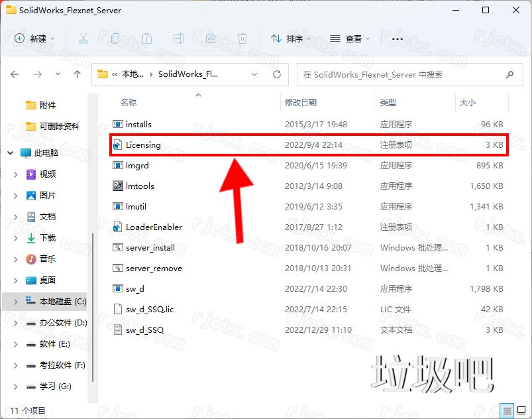Image resolution: width=532 pixels, height=419 pixels.
Task: Click the Back navigation button
Action: (x=15, y=74)
